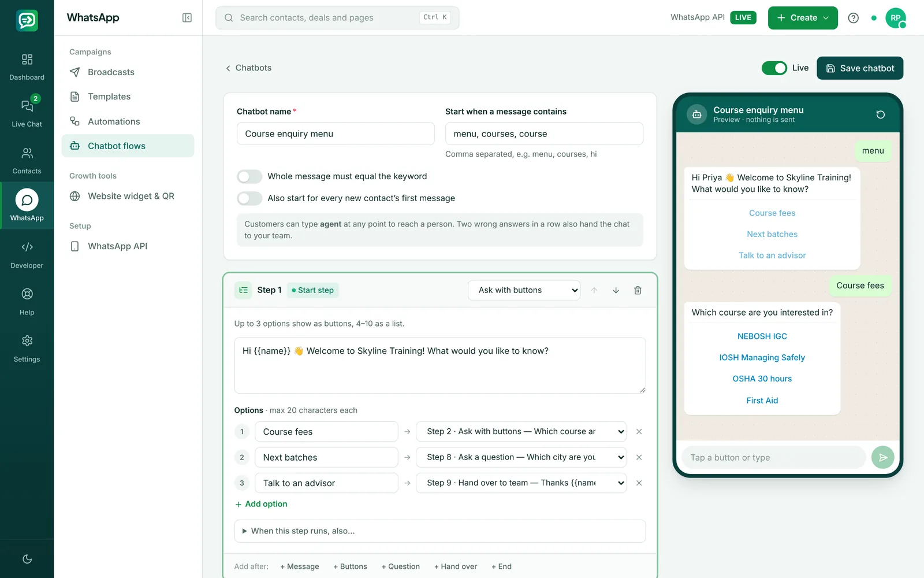Open the RP profile avatar
The height and width of the screenshot is (578, 924).
(x=895, y=18)
